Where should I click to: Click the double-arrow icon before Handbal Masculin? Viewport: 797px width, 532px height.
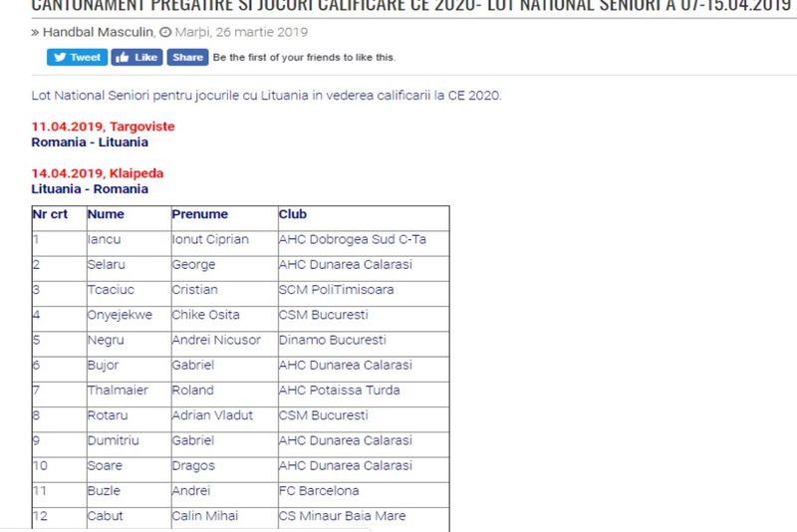pyautogui.click(x=35, y=32)
